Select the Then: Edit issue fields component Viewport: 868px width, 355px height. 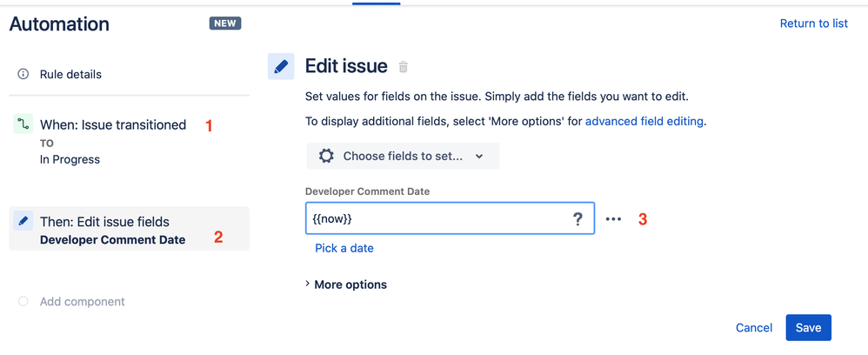pos(129,229)
